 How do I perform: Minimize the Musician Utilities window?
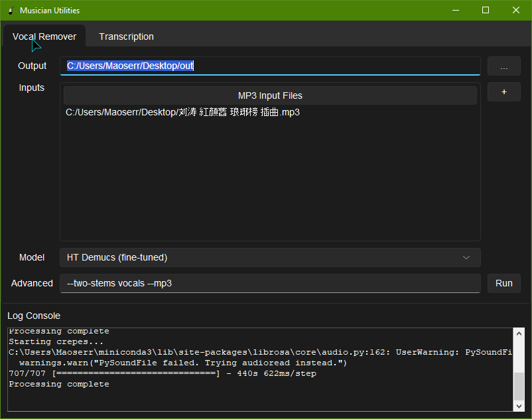coord(456,10)
